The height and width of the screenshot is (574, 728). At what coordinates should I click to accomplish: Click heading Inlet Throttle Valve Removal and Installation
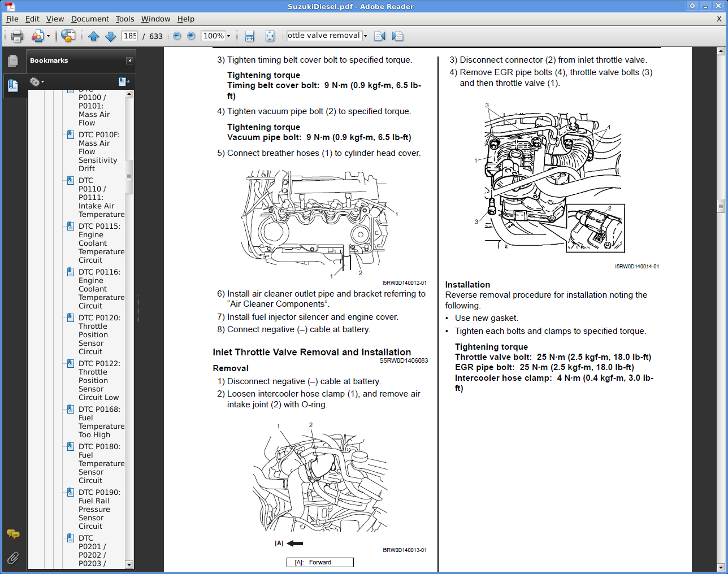(312, 352)
